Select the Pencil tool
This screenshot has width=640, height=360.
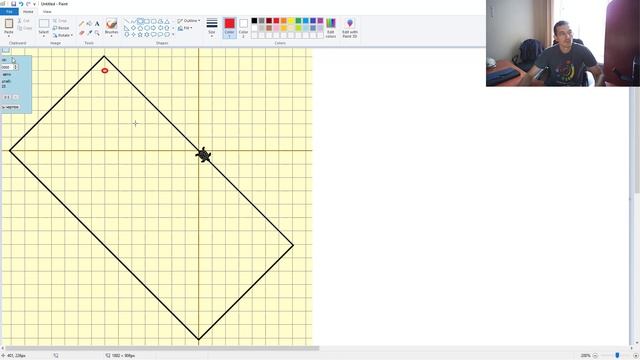[82, 24]
